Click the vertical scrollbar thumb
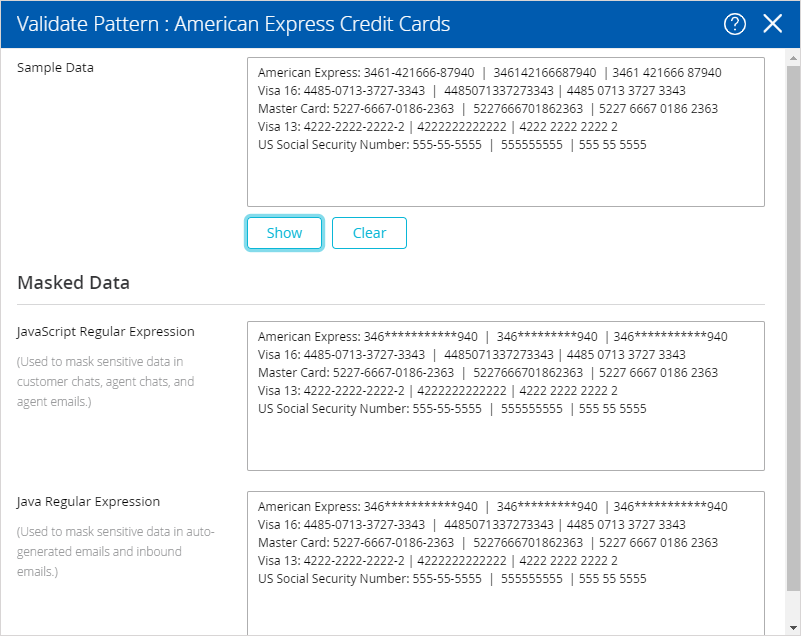801x636 pixels. [x=793, y=328]
